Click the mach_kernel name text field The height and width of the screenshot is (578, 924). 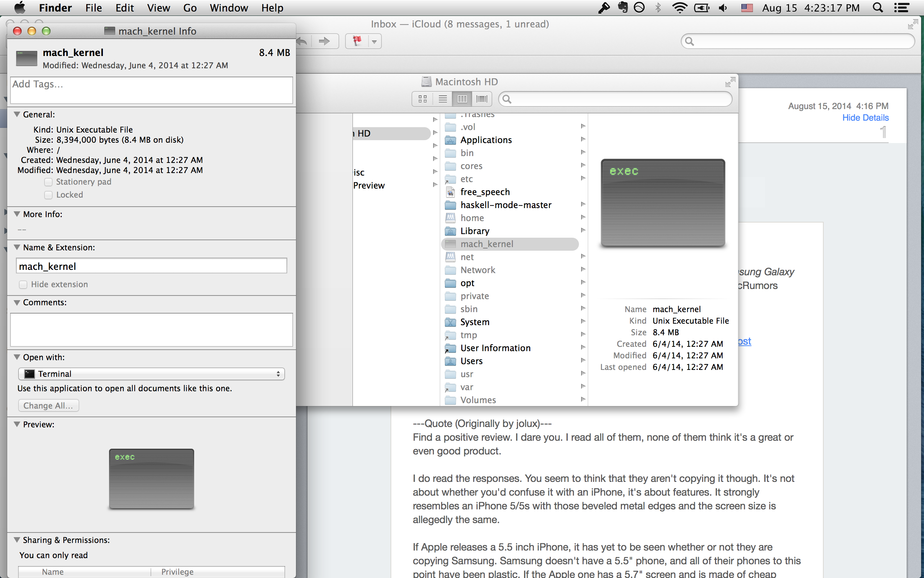pos(152,266)
